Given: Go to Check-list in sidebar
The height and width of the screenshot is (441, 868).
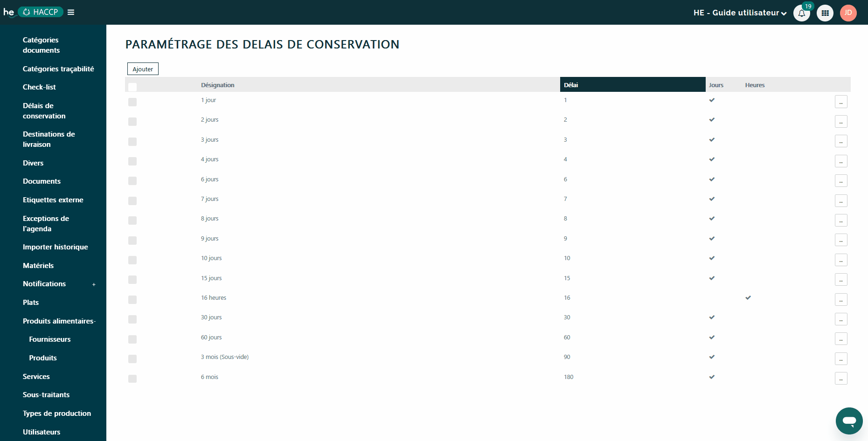Looking at the screenshot, I should [x=39, y=87].
